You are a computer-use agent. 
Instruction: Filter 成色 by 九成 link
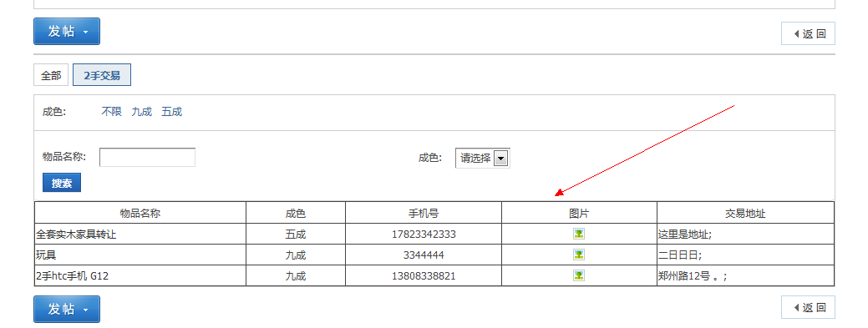(142, 112)
